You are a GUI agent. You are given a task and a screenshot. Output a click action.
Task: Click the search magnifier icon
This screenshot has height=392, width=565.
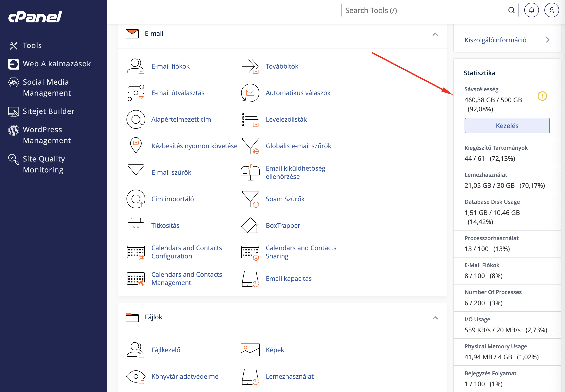[511, 10]
